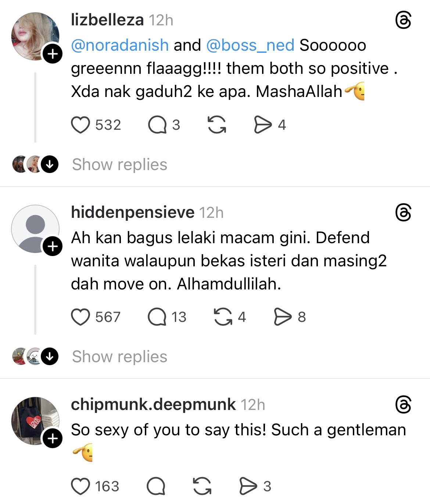Open replies on lizbelleza's comment
This screenshot has height=504, width=430.
[x=157, y=125]
